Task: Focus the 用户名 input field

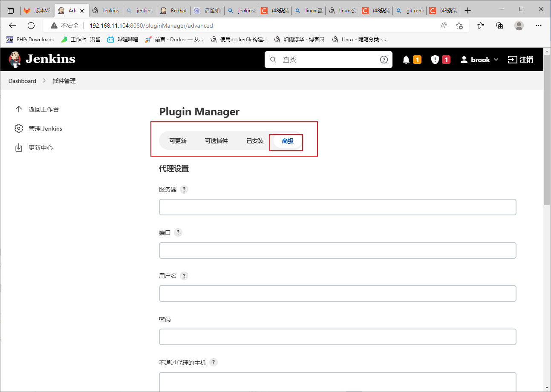Action: coord(338,293)
